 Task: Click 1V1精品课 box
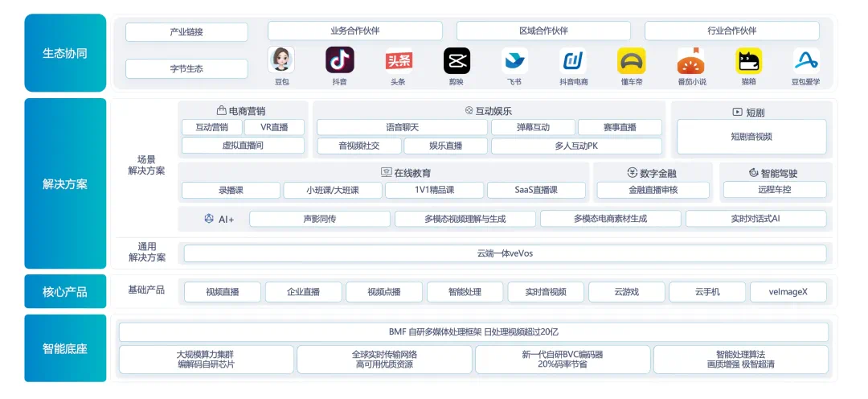pos(435,190)
